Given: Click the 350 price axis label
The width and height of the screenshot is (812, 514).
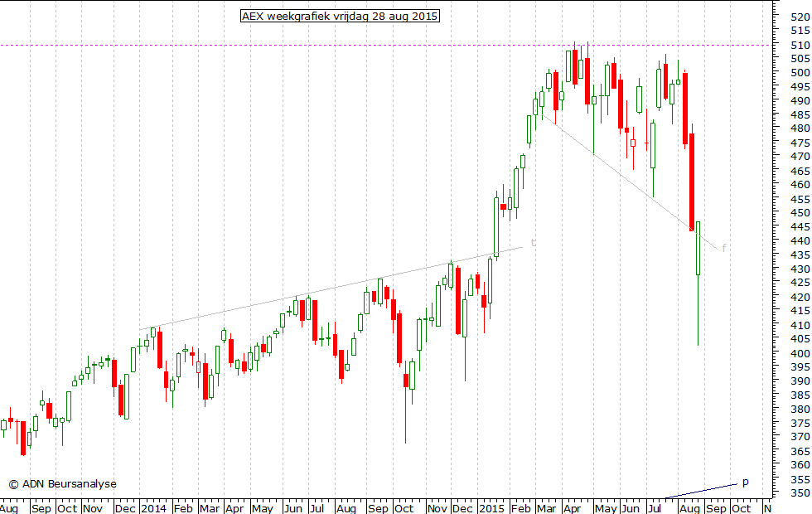Looking at the screenshot, I should tap(800, 493).
